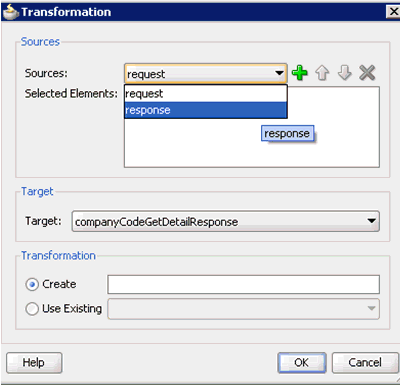Click the Create transformation name field
This screenshot has height=385, width=401.
pyautogui.click(x=243, y=284)
